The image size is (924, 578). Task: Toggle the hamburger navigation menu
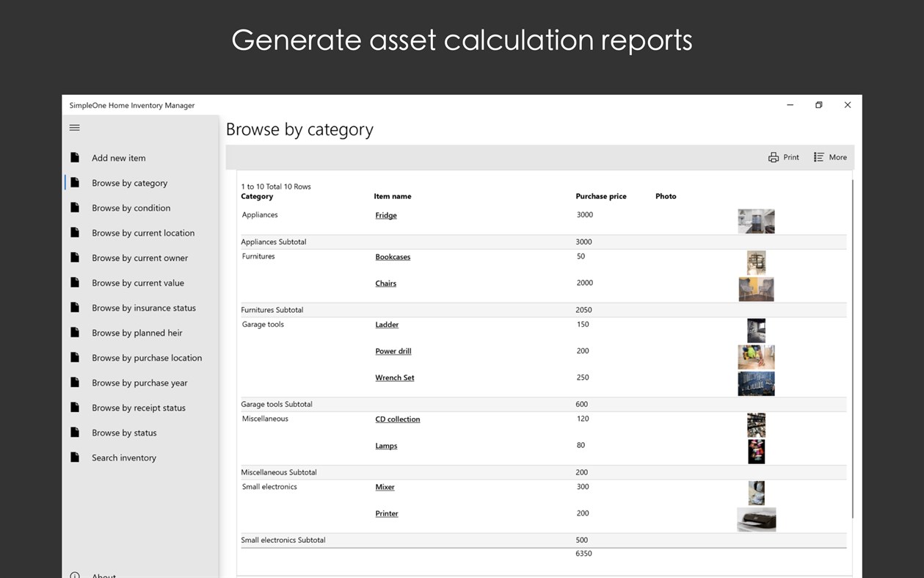[x=74, y=128]
